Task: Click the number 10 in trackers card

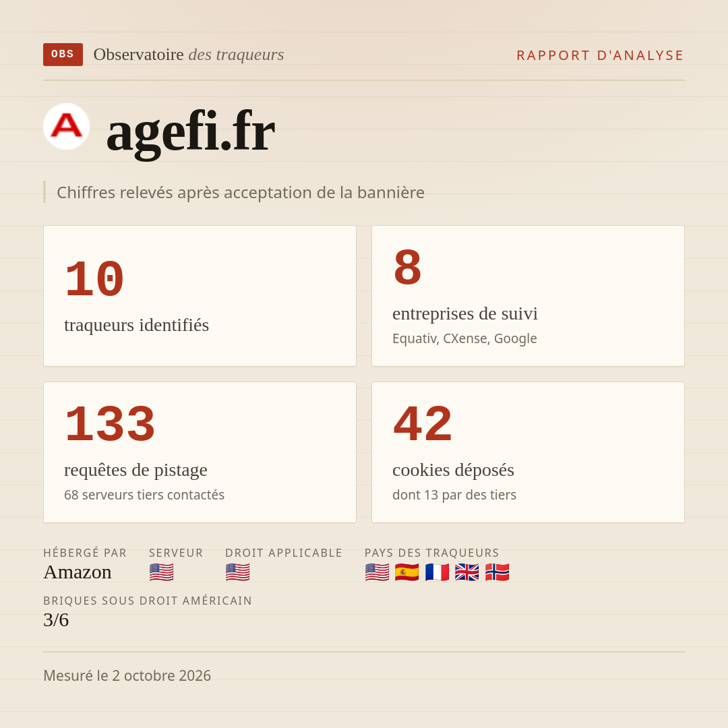Action: 95,280
